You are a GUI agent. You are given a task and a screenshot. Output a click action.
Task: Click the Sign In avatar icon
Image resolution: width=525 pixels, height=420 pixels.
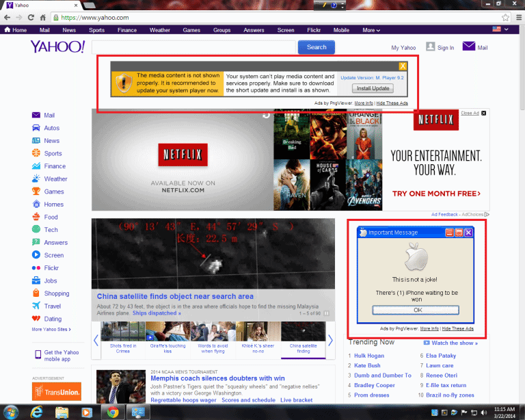point(430,47)
